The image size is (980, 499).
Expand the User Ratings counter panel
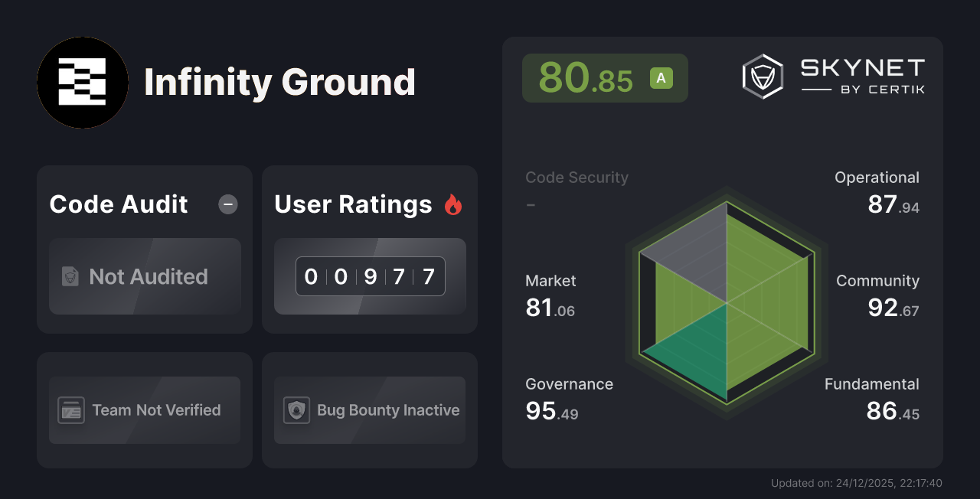pos(370,276)
